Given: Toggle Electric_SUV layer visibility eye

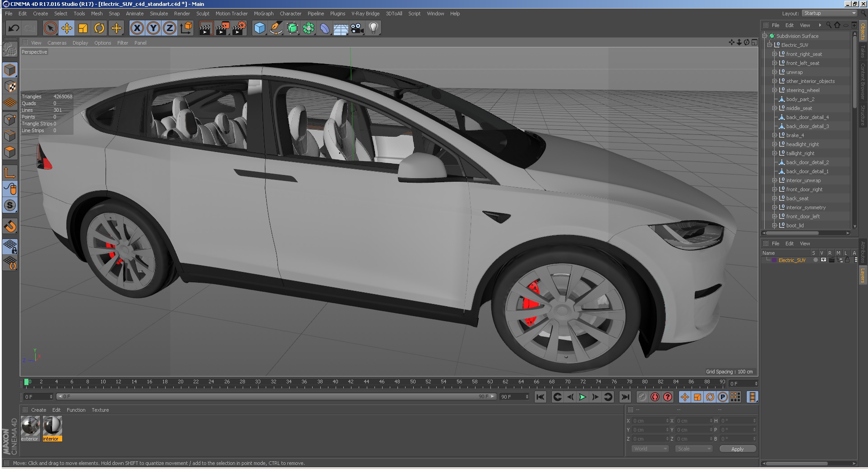Looking at the screenshot, I should 823,260.
